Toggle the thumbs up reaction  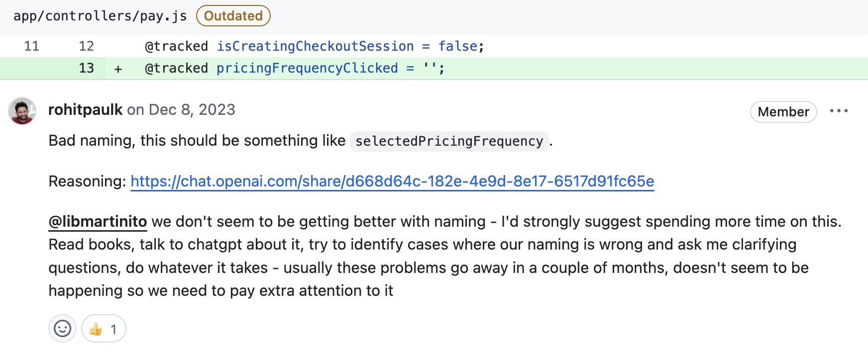click(x=104, y=329)
